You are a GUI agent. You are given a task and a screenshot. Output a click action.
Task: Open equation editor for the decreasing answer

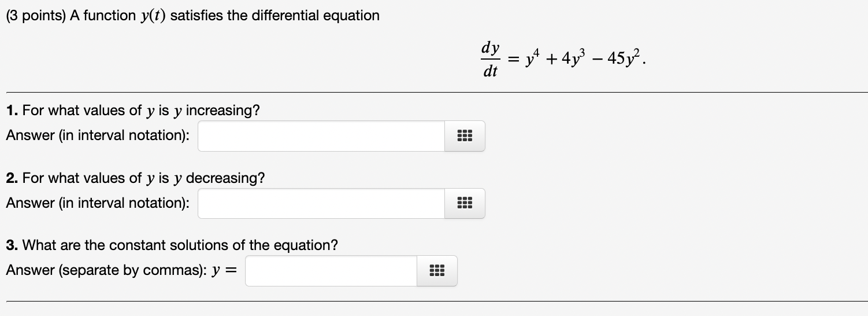tap(465, 203)
